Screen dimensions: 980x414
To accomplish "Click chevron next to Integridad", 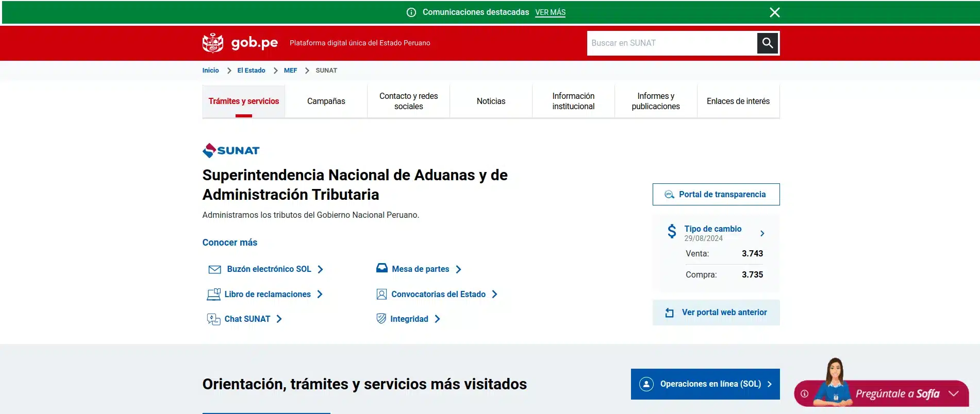I will (437, 319).
